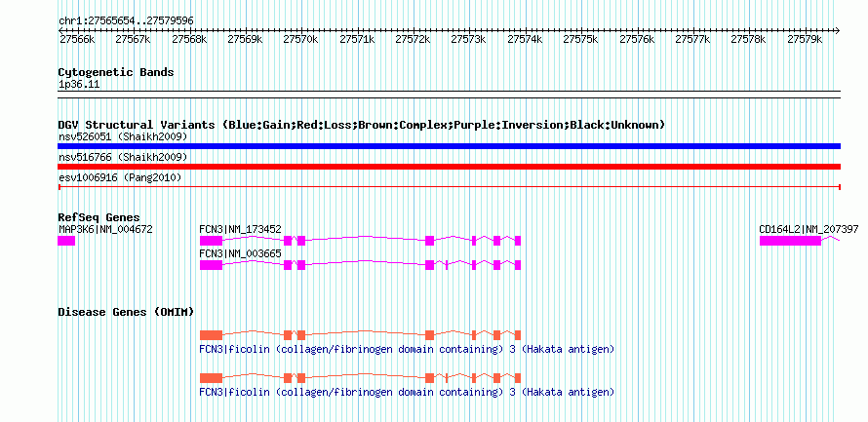
Task: Open the esv1006916 (Pang2010) label
Action: [120, 178]
